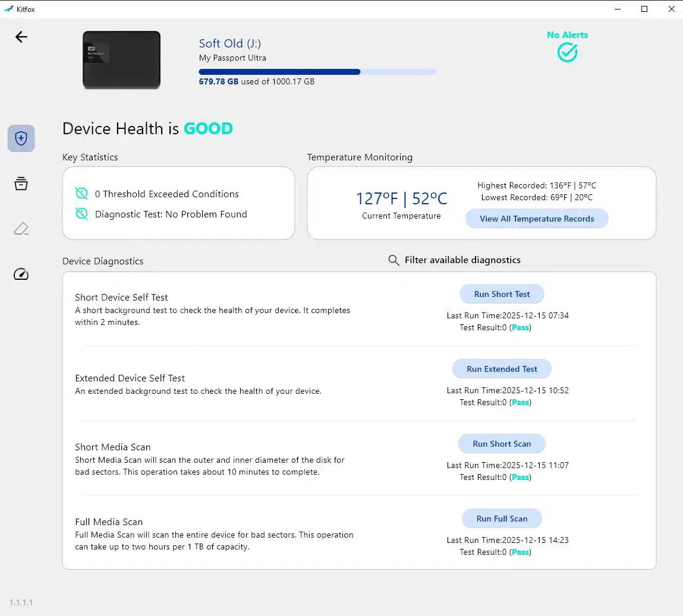View All Temperature Records
The height and width of the screenshot is (616, 683).
537,219
